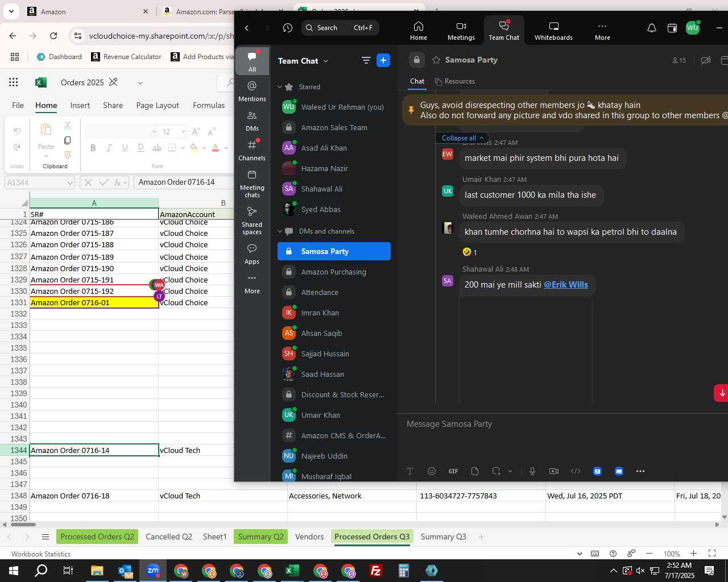Open FileZilla from Windows taskbar
The height and width of the screenshot is (582, 728).
pos(376,571)
